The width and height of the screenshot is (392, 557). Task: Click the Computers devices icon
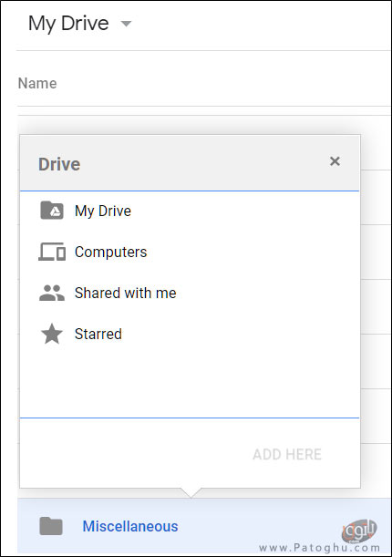coord(52,252)
